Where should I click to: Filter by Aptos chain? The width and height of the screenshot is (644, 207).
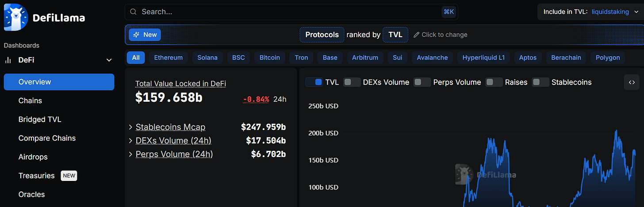(528, 57)
